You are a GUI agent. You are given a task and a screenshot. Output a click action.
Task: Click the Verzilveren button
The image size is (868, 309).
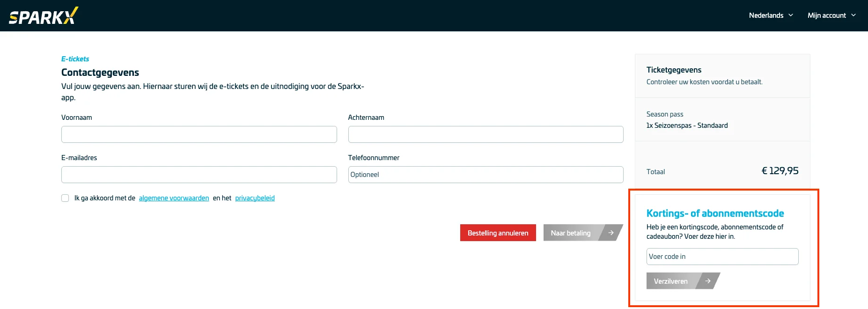tap(683, 281)
